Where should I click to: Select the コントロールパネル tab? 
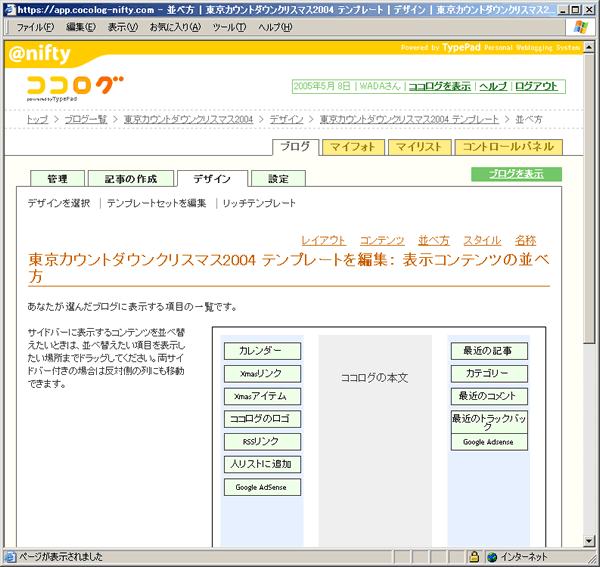tap(507, 147)
